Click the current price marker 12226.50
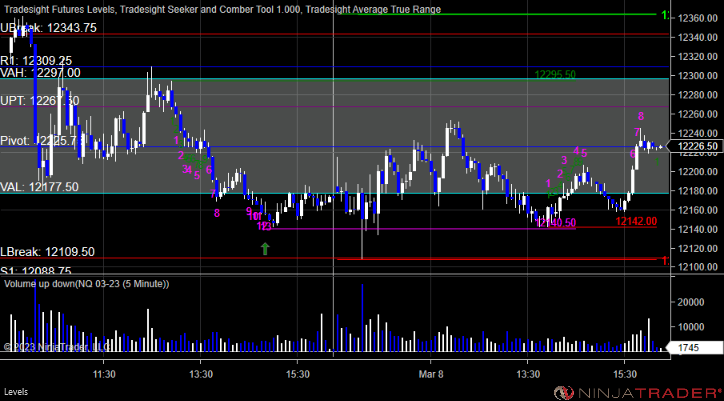This screenshot has height=401, width=724. point(696,146)
